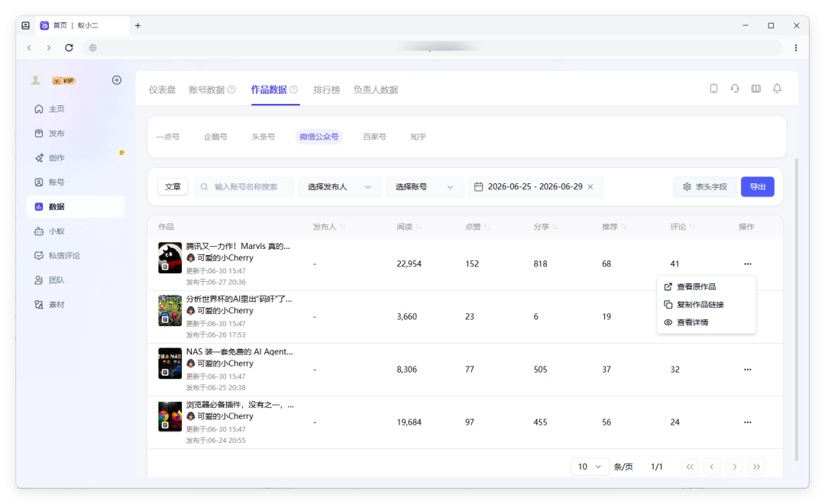The image size is (825, 504).
Task: Select the 一点号 platform filter
Action: (168, 137)
